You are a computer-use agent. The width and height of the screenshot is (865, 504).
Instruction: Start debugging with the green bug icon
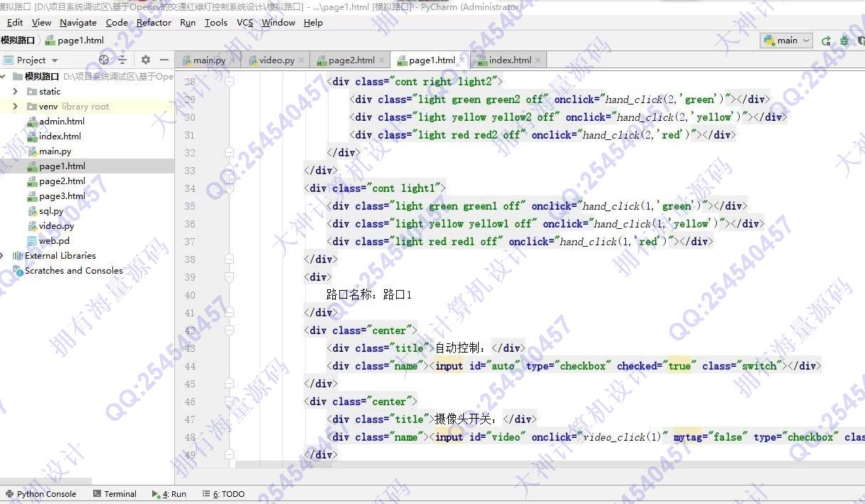[x=844, y=41]
